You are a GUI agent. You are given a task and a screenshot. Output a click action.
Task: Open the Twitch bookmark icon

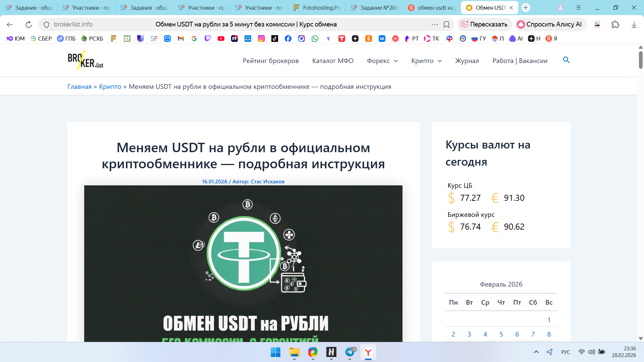point(208,39)
